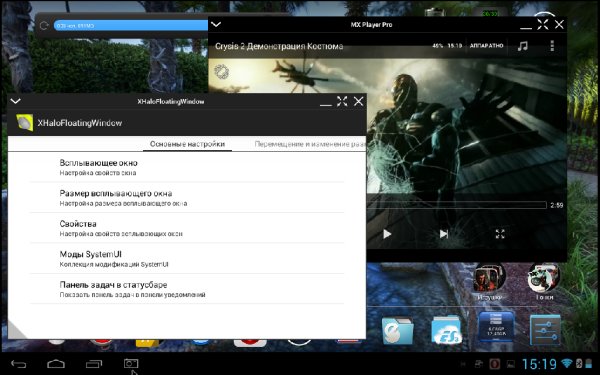Screen dimensions: 600x375
Task: Open Свойства settings entry
Action: 187,228
